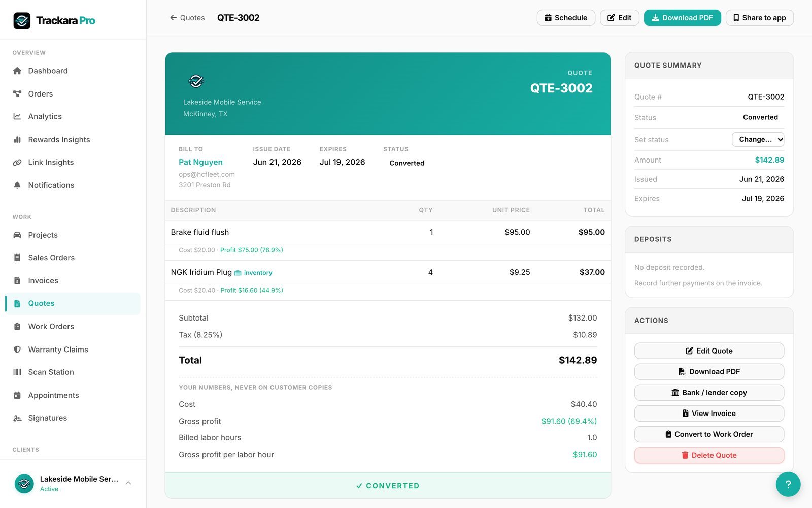Image resolution: width=812 pixels, height=508 pixels.
Task: Click the CONVERTED banner at the bottom
Action: click(x=388, y=486)
